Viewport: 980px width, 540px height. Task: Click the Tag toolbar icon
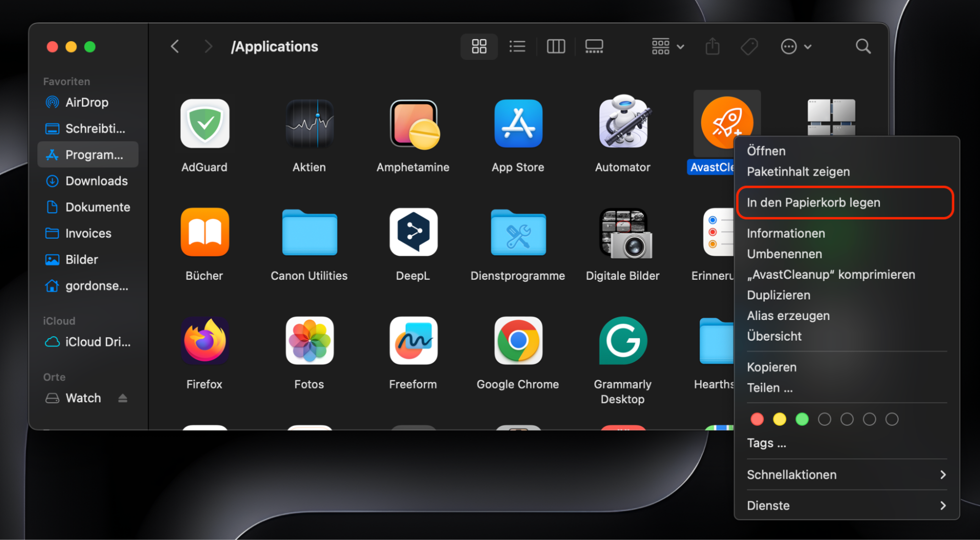(749, 47)
